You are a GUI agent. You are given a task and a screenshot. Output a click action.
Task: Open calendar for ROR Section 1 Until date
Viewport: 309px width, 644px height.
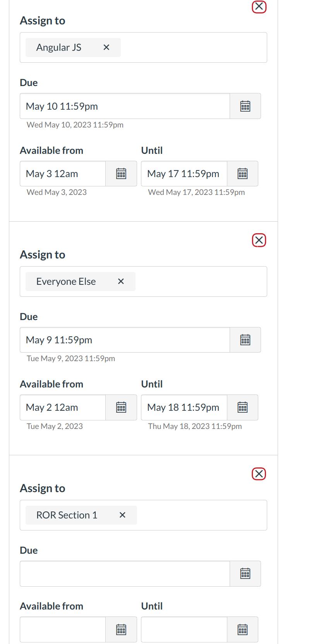242,630
